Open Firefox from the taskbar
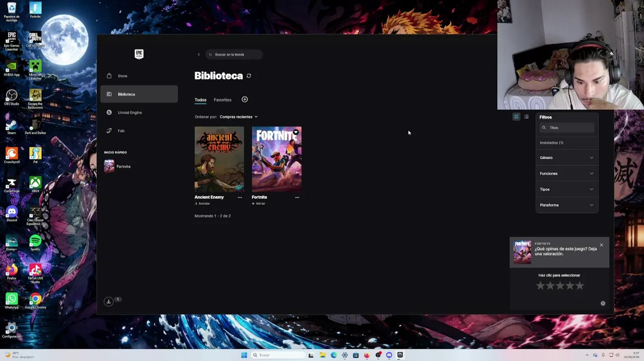Viewport: 644px width, 361px height. point(367,355)
